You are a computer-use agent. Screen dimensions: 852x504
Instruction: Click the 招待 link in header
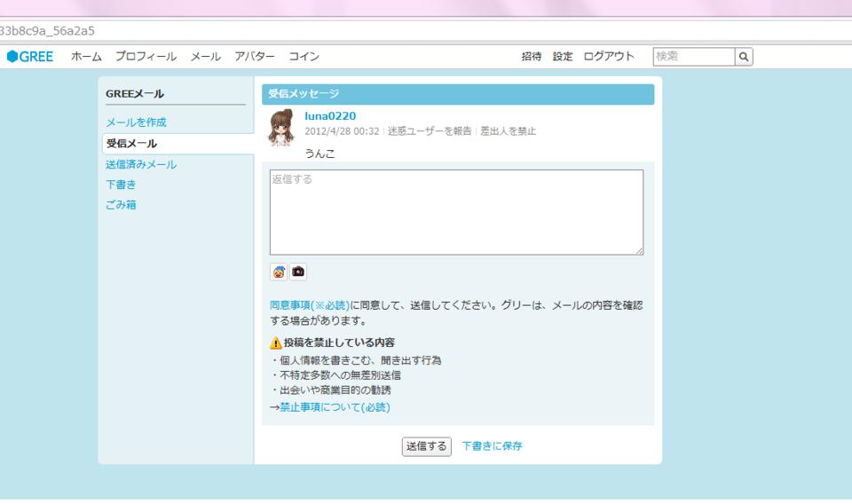532,57
